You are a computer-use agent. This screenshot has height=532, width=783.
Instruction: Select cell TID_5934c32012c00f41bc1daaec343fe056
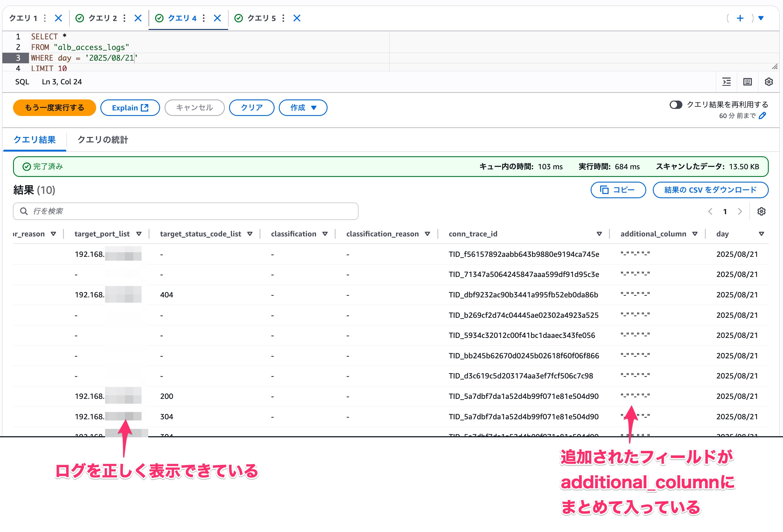[x=522, y=336]
